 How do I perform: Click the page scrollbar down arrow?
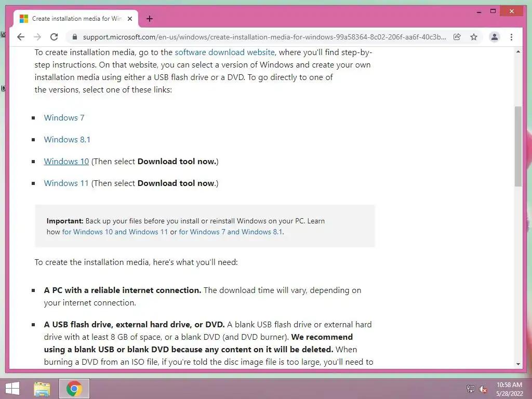coord(518,364)
